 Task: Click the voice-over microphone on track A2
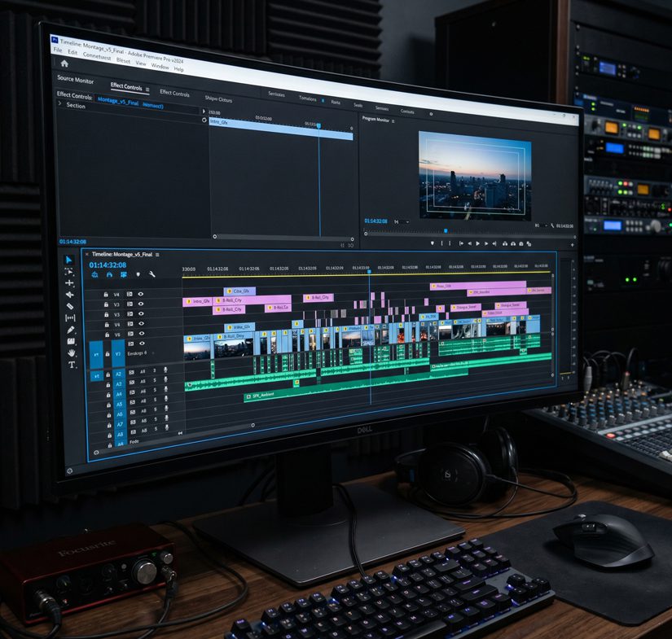click(x=165, y=370)
